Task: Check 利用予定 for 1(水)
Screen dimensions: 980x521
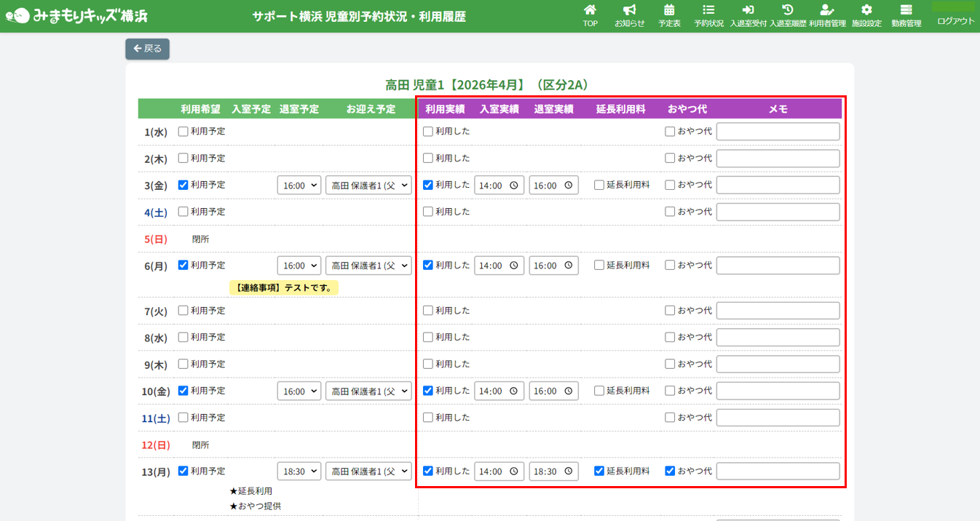Action: [x=183, y=132]
